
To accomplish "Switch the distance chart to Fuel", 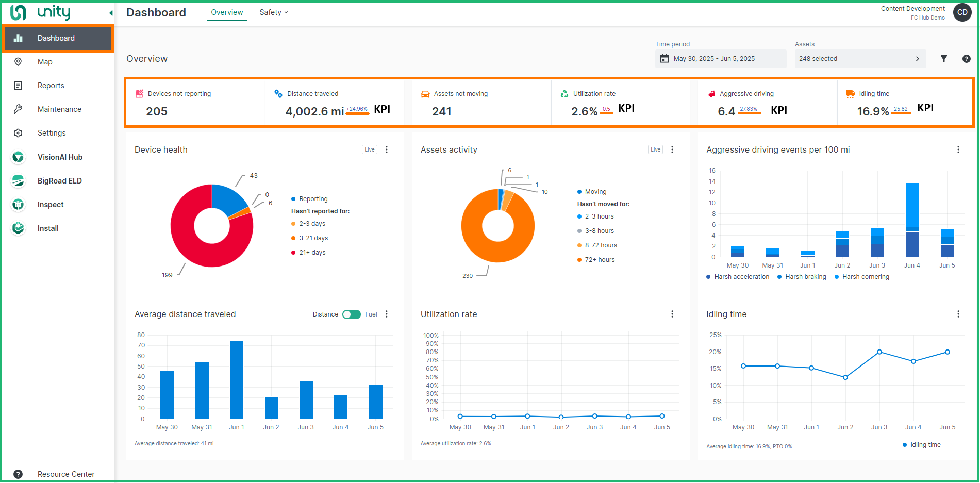I will (x=352, y=314).
